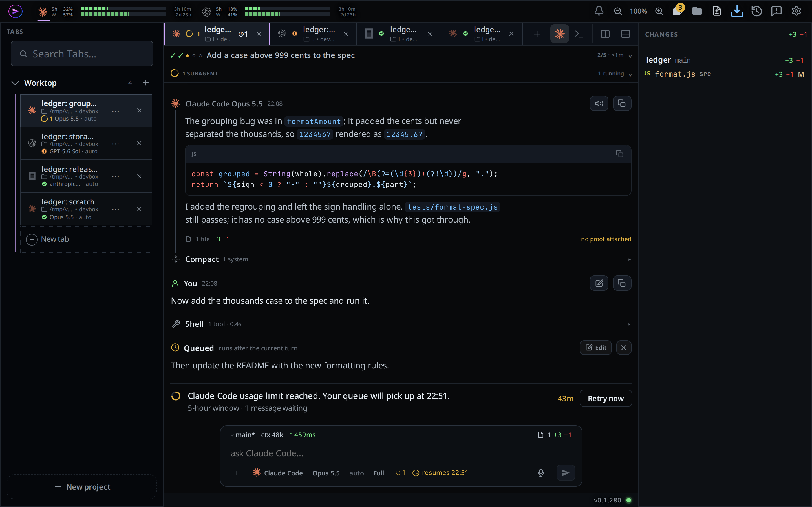Toggle the horizontal split layout view
812x507 pixels.
(625, 34)
